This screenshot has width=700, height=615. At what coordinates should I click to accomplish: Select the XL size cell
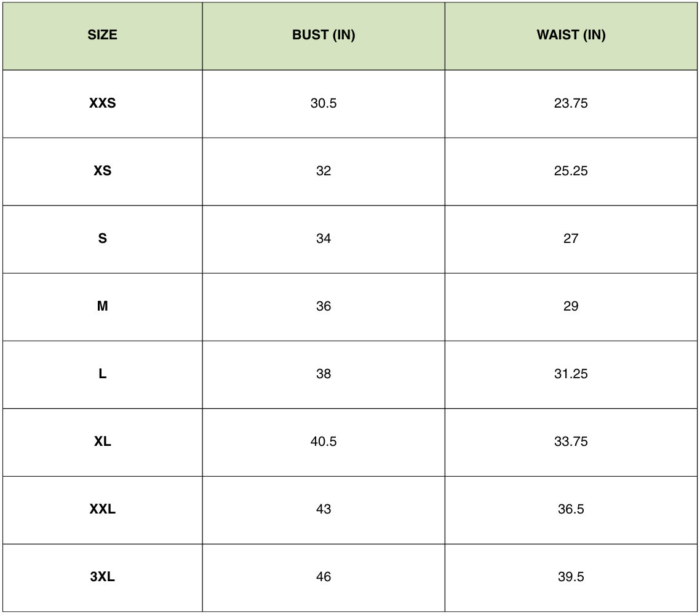102,442
